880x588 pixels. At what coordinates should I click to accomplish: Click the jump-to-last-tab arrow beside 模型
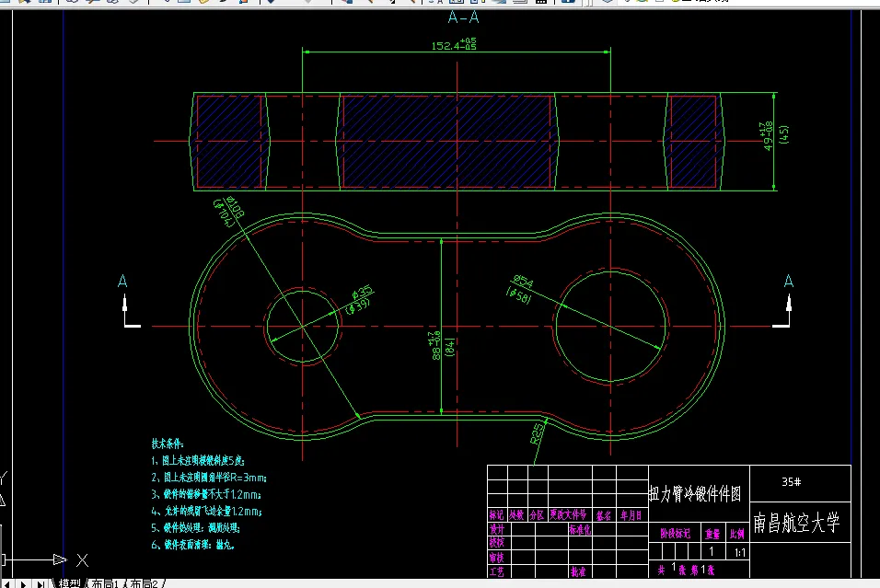tap(41, 584)
